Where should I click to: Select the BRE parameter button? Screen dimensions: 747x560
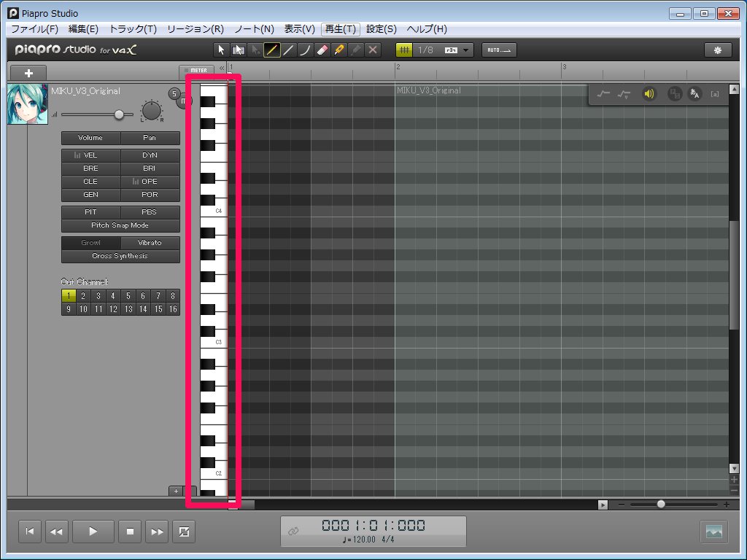point(90,168)
